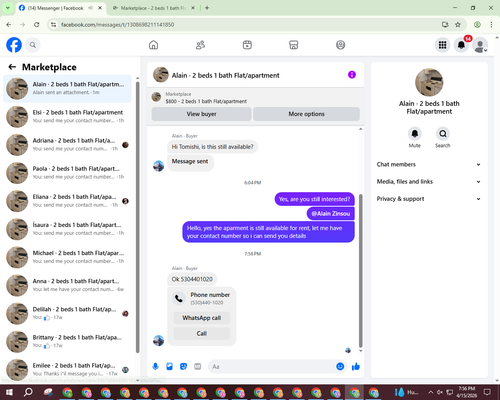
Task: Show hidden system tray icons
Action: tap(430, 392)
